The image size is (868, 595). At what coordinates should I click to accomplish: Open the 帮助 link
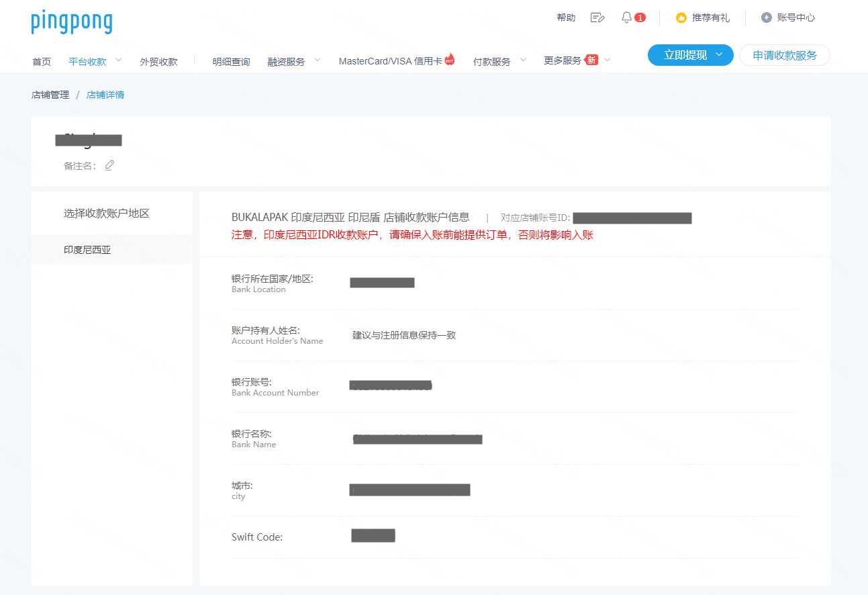[x=566, y=17]
